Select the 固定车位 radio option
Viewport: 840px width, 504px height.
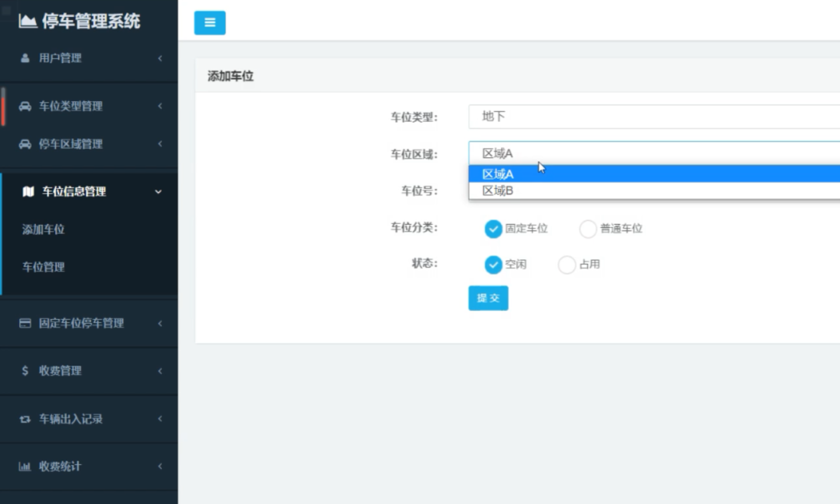click(x=493, y=229)
